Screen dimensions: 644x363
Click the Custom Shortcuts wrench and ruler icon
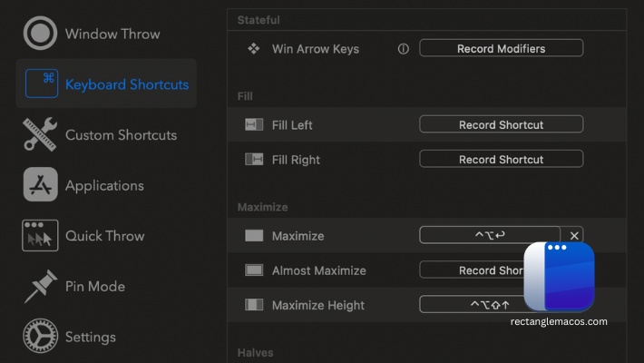pos(40,134)
